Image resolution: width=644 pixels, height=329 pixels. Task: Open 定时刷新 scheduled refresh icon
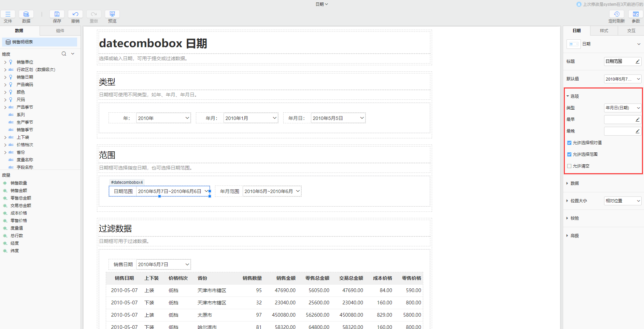[616, 14]
